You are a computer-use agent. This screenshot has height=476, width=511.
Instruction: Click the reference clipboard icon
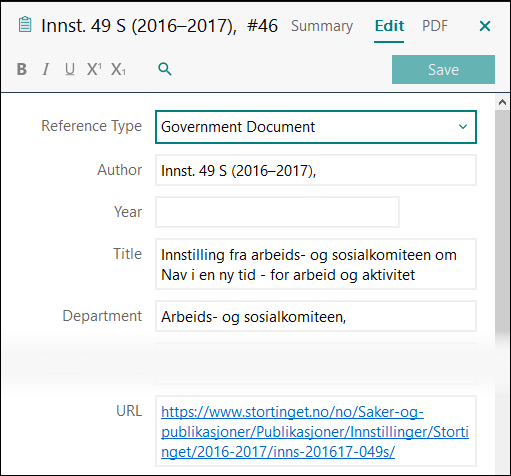click(x=25, y=25)
